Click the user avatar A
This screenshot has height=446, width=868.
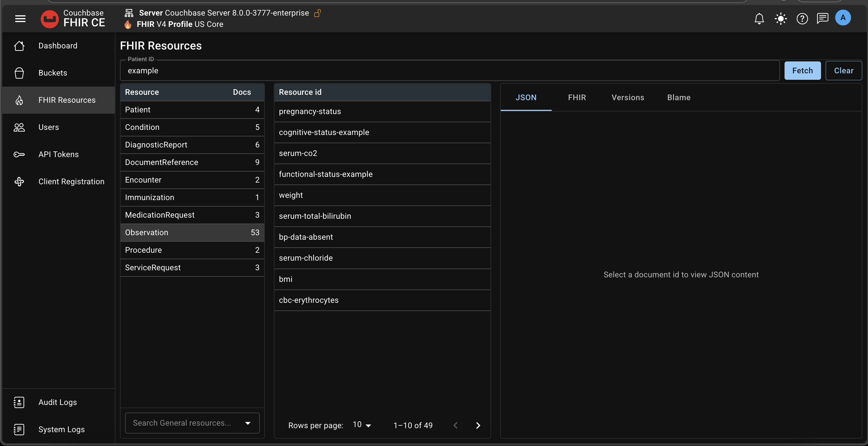click(843, 18)
